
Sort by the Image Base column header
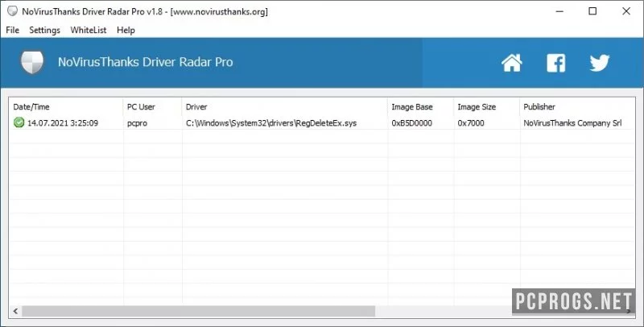(x=420, y=107)
